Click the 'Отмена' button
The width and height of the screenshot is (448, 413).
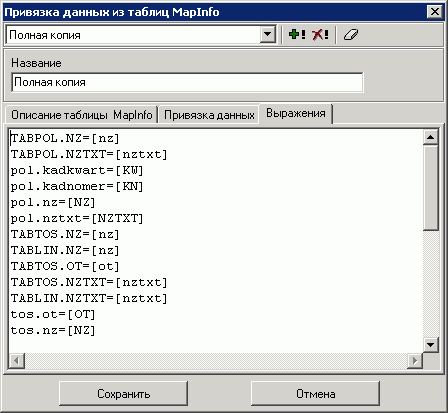(315, 394)
